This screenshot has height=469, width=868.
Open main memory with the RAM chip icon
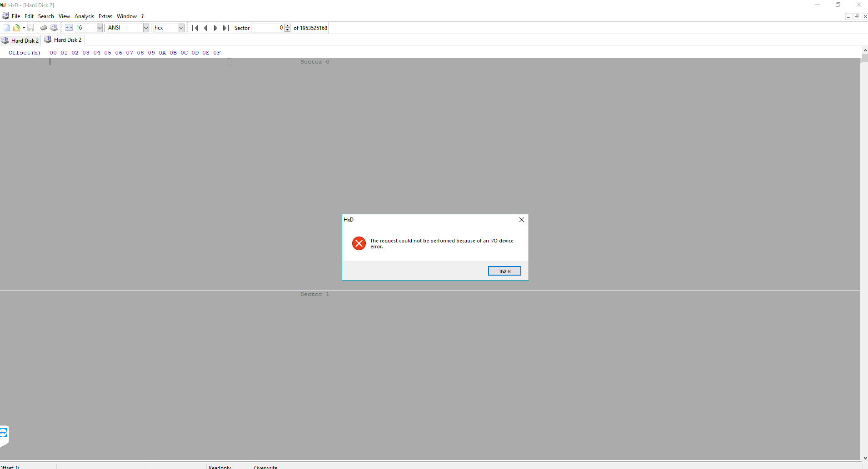point(44,28)
